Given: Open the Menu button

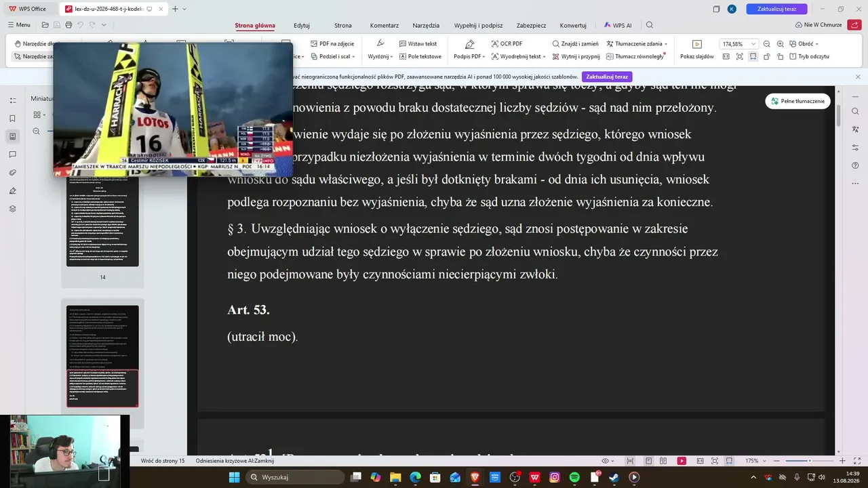Looking at the screenshot, I should pos(19,25).
